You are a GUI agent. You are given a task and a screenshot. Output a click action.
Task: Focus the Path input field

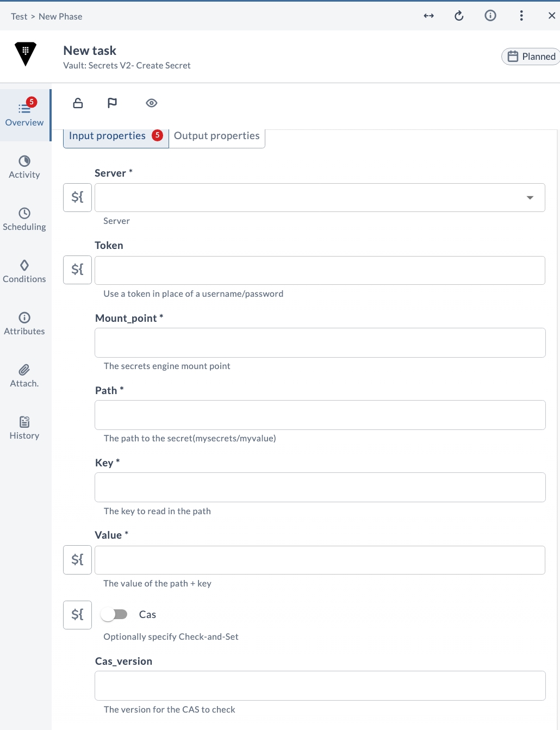320,415
